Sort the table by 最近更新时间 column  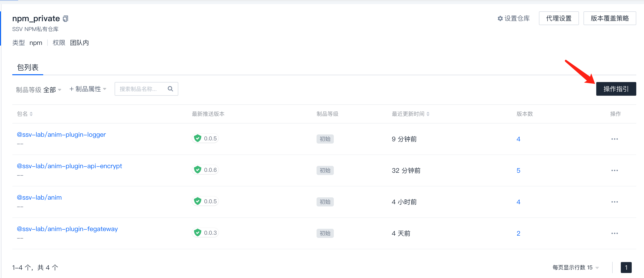[428, 114]
